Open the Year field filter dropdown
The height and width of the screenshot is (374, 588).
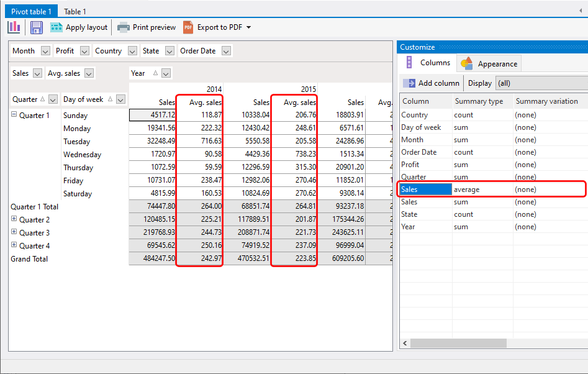(x=166, y=73)
